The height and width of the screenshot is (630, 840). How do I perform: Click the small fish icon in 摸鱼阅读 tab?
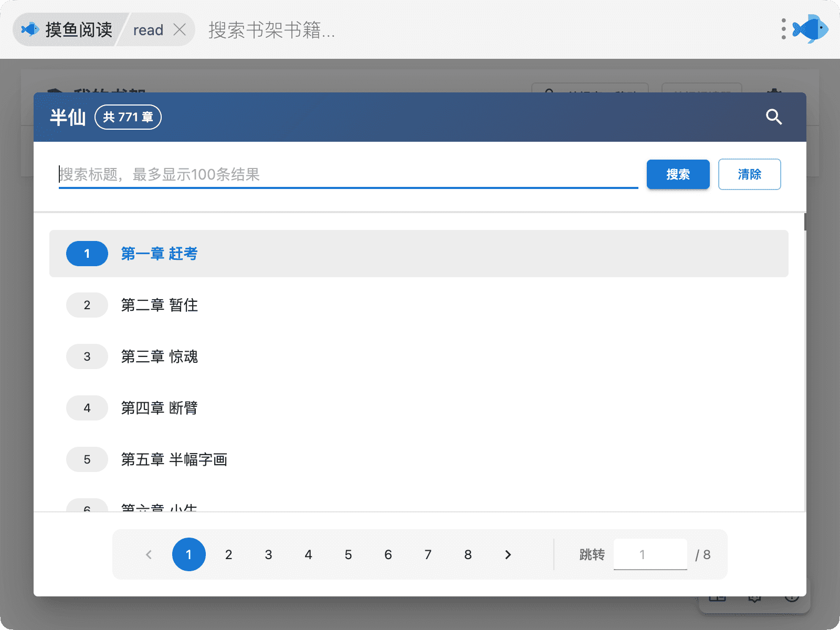tap(30, 29)
